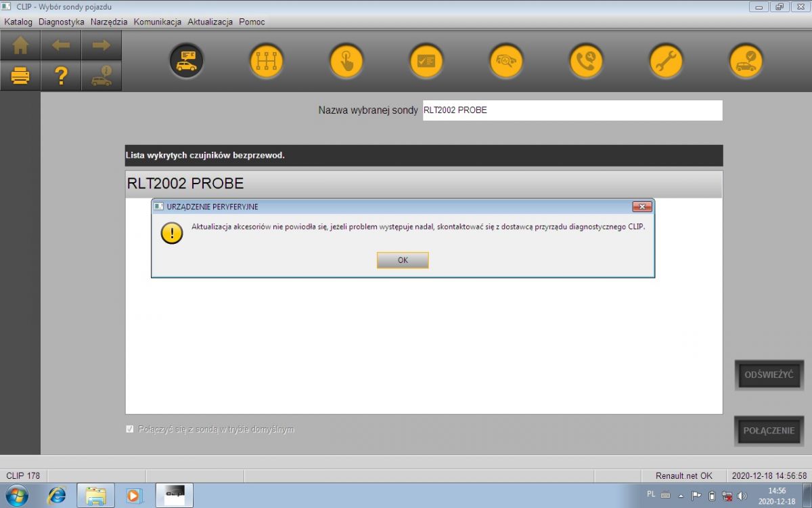Image resolution: width=812 pixels, height=508 pixels.
Task: Open the Katalog menu
Action: [18, 22]
